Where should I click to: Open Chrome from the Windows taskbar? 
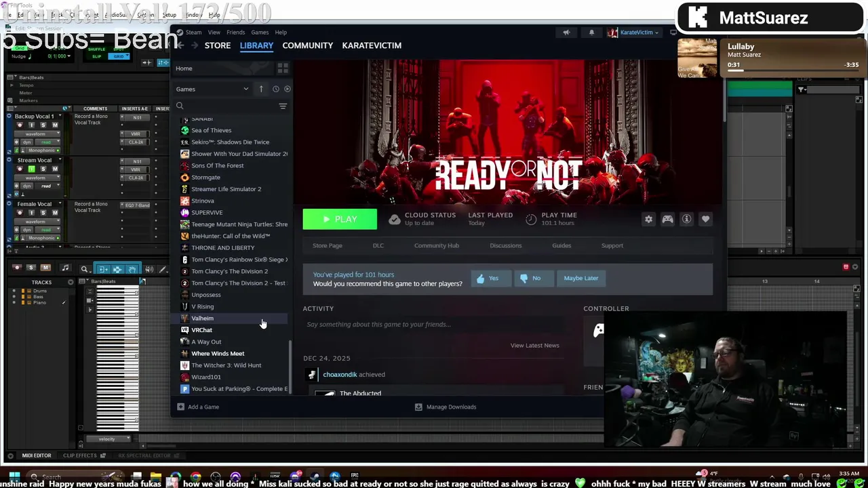[196, 476]
